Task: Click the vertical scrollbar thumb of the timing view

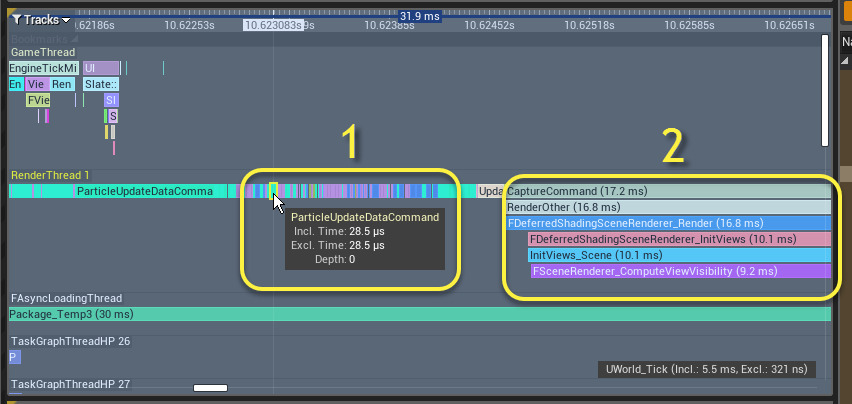Action: [825, 90]
